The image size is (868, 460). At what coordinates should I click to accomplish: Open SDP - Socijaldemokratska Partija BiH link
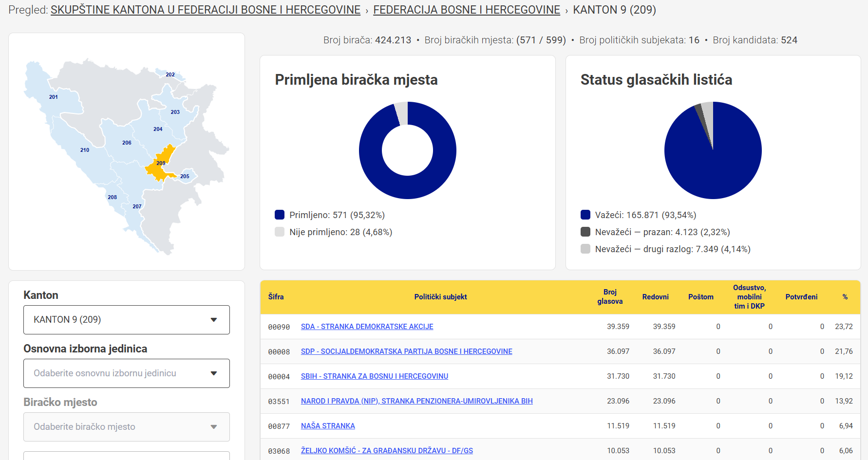coord(406,351)
